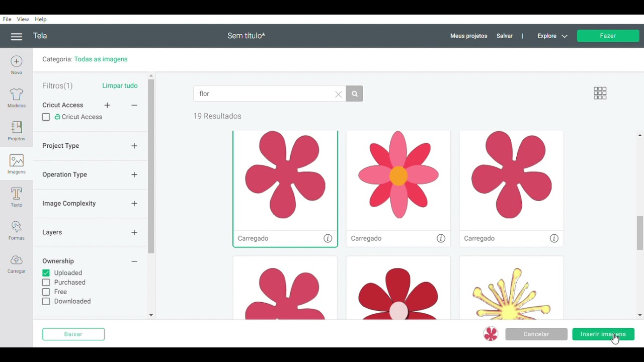Open the hamburger main menu

click(x=17, y=36)
